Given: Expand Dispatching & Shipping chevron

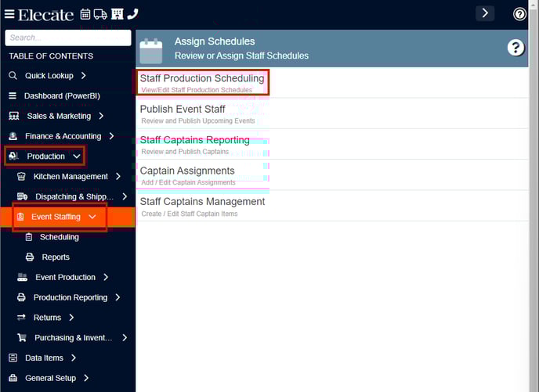Looking at the screenshot, I should pos(125,196).
